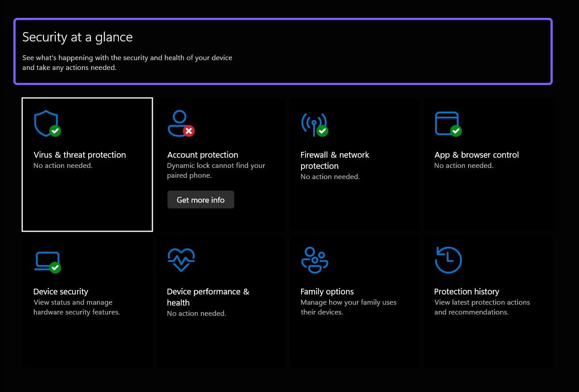Screen dimensions: 579x392
Task: Click the Get more info button
Action: pos(201,200)
